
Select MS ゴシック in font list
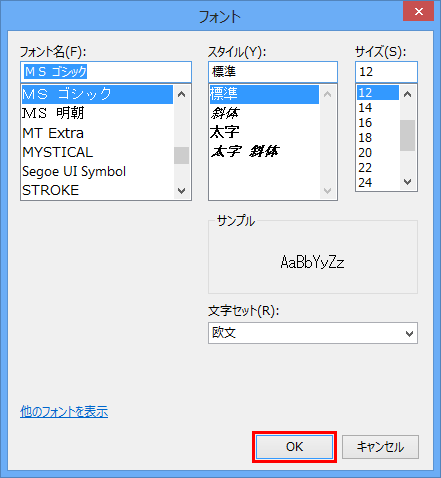tap(97, 94)
